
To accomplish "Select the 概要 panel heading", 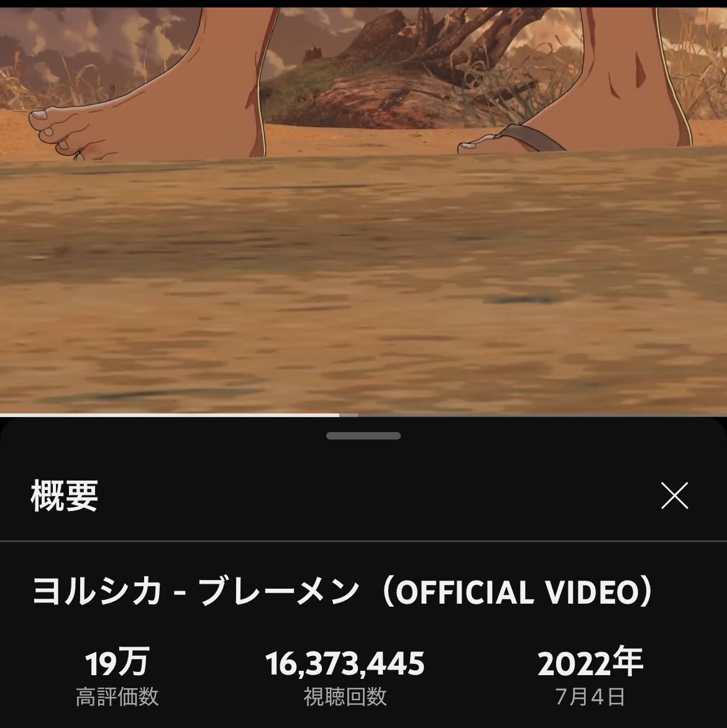I will click(65, 496).
